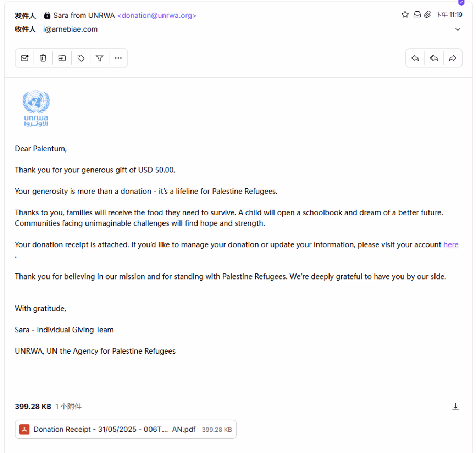Delete email with trash icon
The height and width of the screenshot is (453, 476).
click(x=43, y=58)
